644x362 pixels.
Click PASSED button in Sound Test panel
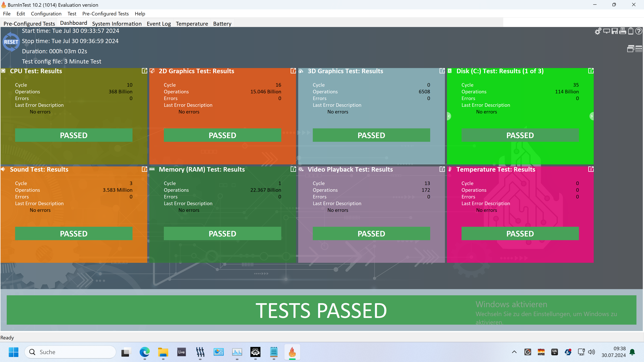(73, 234)
